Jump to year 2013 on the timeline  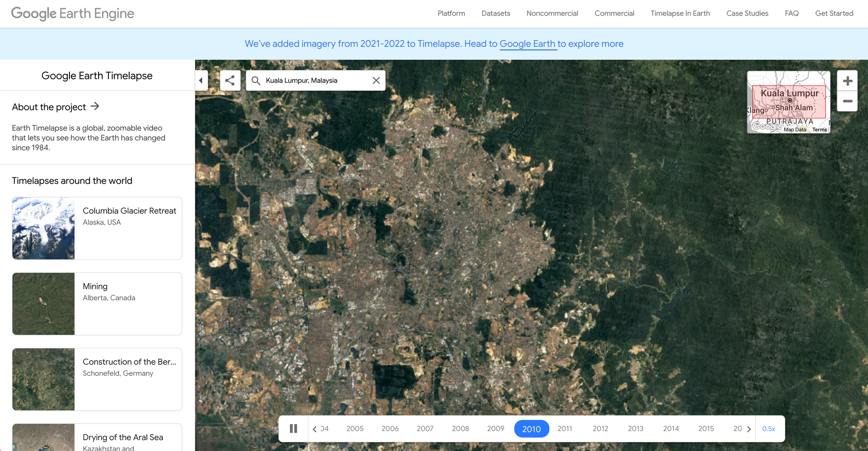coord(635,428)
